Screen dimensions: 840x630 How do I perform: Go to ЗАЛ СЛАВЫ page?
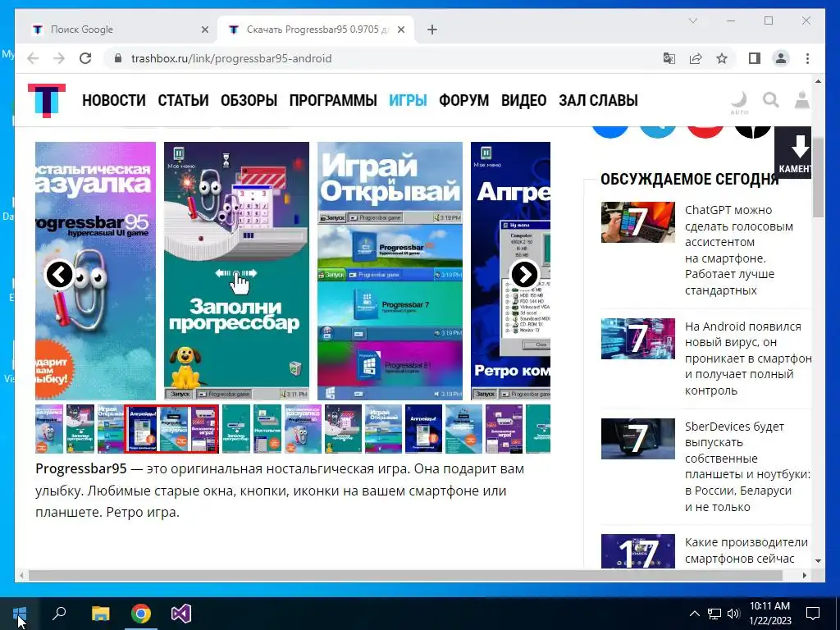598,100
